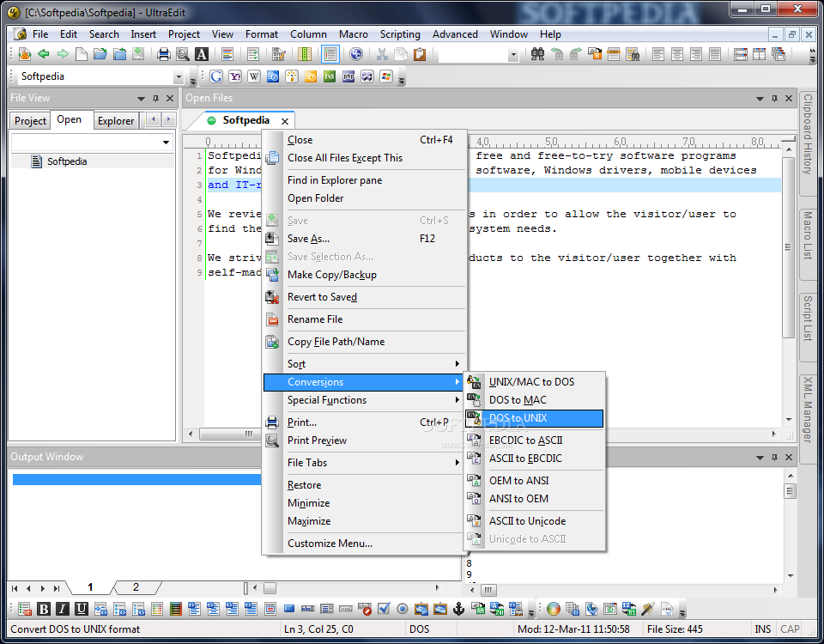Toggle the highlighted line-number view toolbar button
Screen dimensions: 824x644
(330, 53)
